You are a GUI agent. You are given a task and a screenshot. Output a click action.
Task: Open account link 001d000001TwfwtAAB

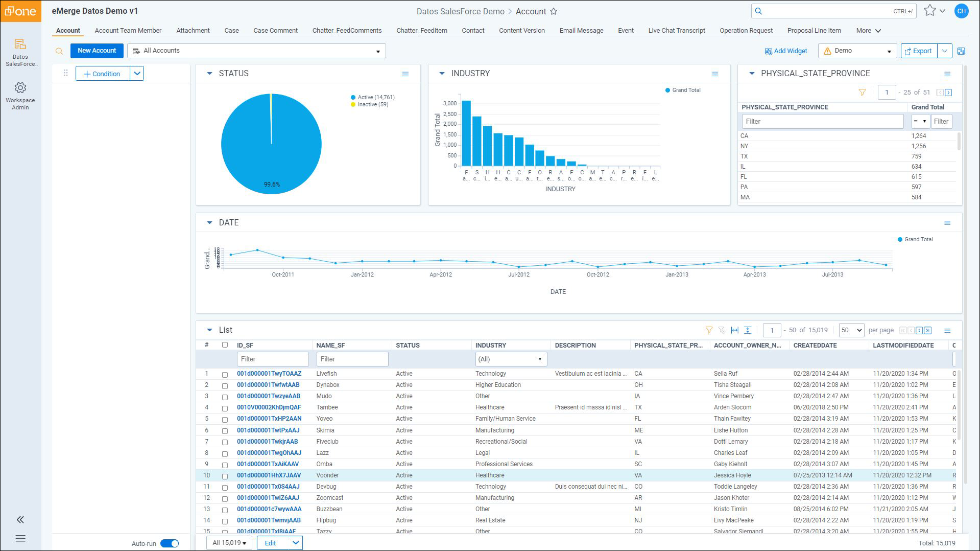click(268, 385)
